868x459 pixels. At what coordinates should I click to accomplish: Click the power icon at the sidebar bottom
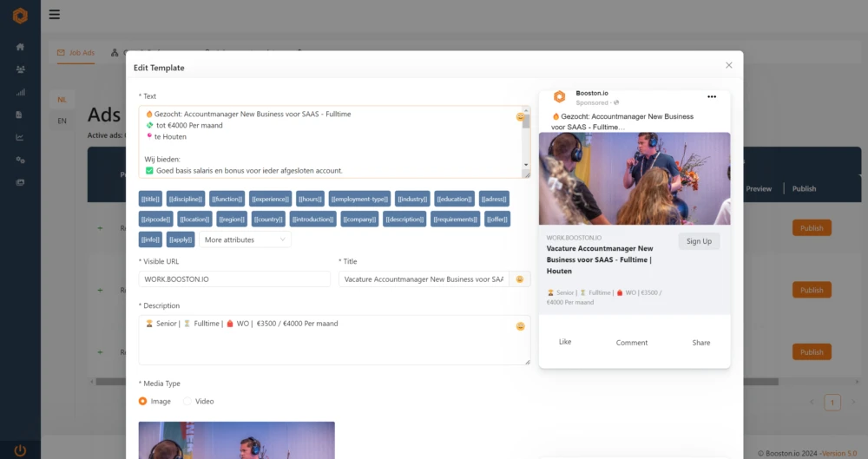(20, 450)
